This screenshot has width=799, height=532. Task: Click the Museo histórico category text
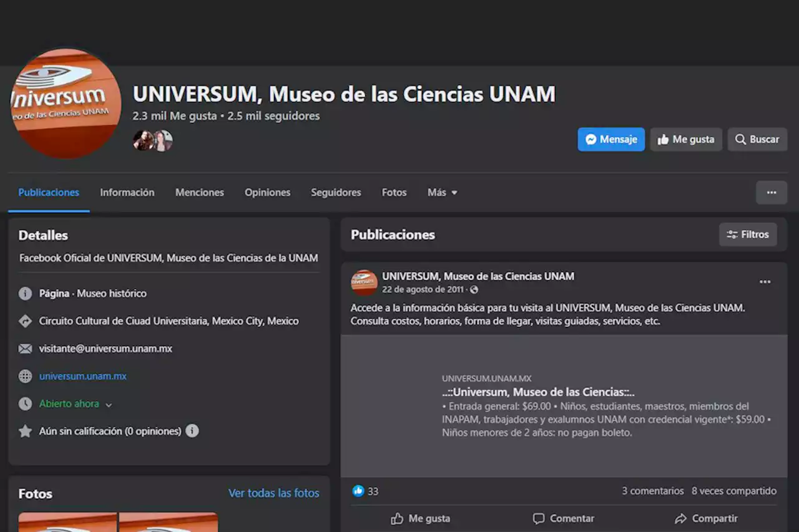(x=112, y=293)
